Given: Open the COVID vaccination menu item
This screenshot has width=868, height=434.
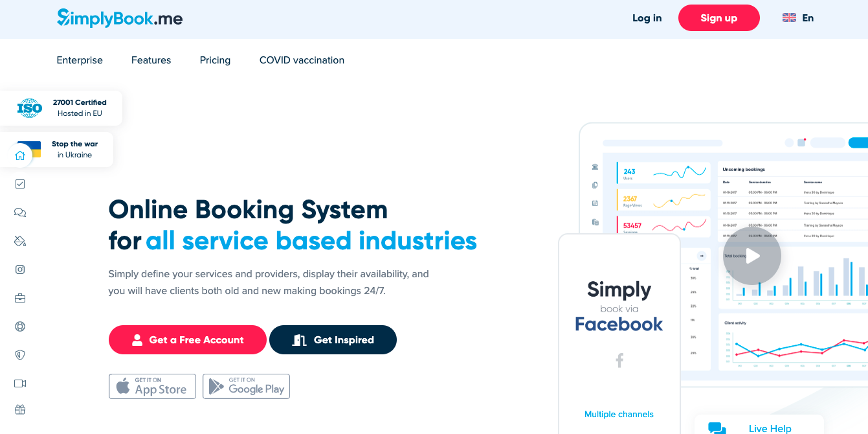Looking at the screenshot, I should click(302, 60).
